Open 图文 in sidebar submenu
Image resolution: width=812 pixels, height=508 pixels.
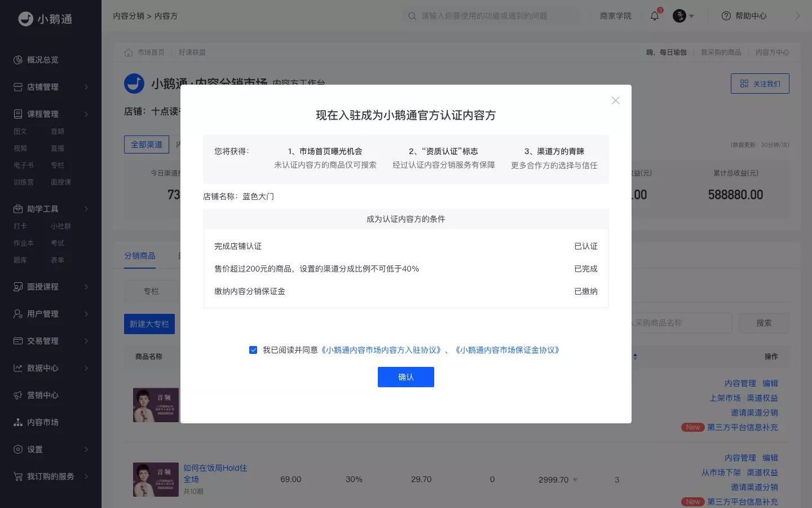click(20, 132)
